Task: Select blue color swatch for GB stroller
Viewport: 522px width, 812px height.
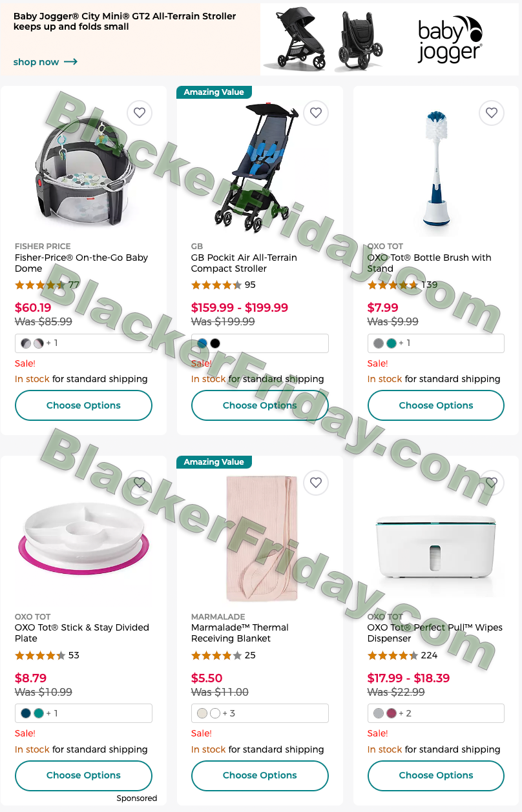Action: point(202,343)
